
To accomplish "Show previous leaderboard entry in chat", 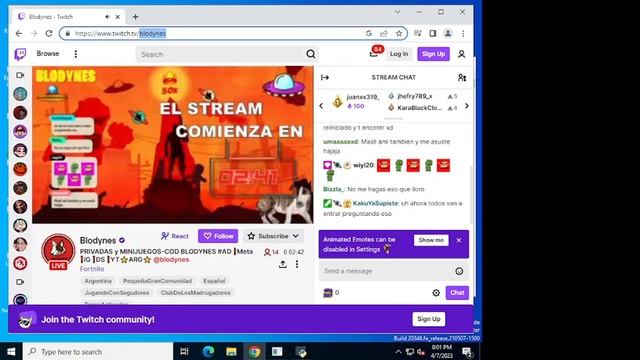I will click(321, 106).
